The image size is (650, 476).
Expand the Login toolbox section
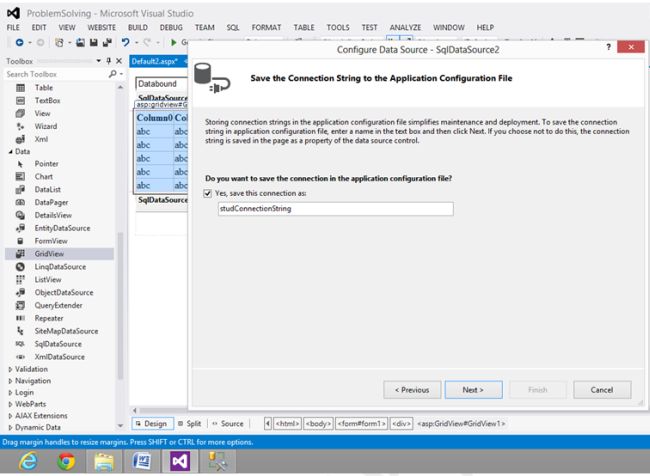pos(10,392)
